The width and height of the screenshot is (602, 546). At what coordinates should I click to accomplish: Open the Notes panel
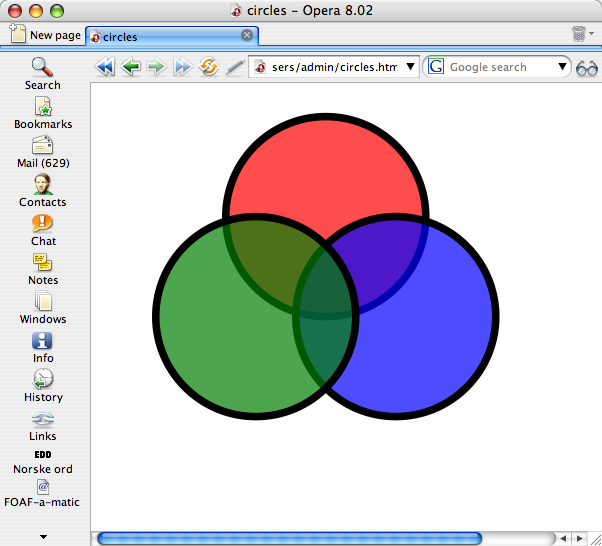pos(42,269)
